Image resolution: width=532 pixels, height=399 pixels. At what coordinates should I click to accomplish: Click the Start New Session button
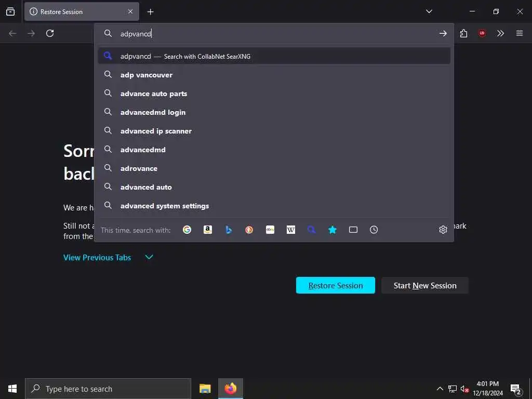tap(425, 285)
